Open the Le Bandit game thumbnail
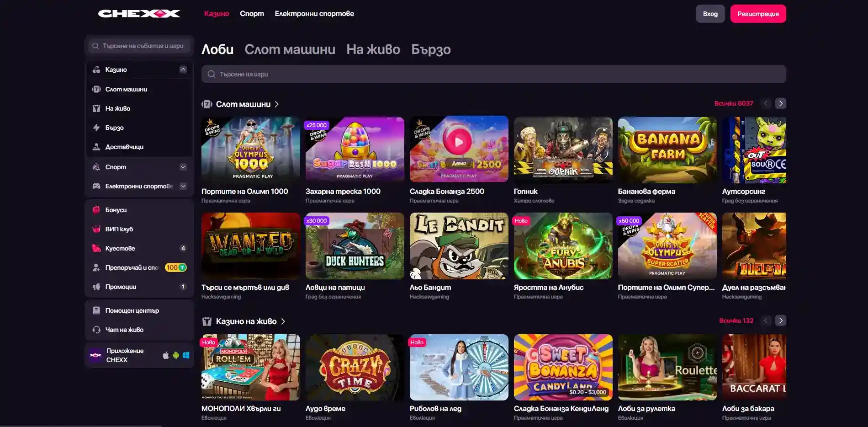Image resolution: width=868 pixels, height=427 pixels. [459, 246]
